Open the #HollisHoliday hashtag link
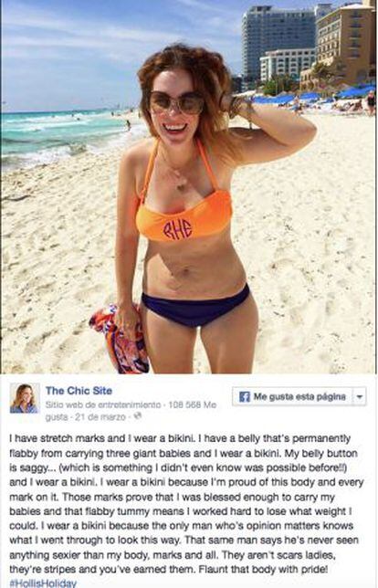Screen dimensions: 378x588 click(x=43, y=583)
